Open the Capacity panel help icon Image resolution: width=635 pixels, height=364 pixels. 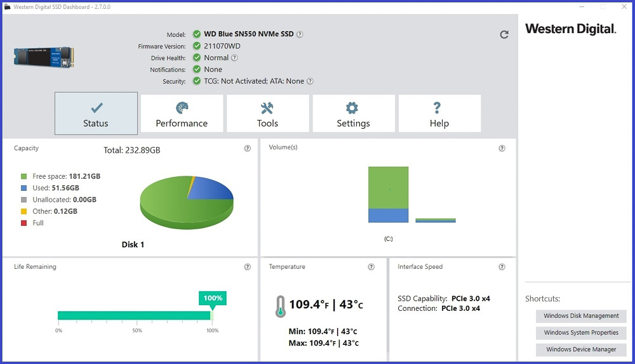coord(248,148)
